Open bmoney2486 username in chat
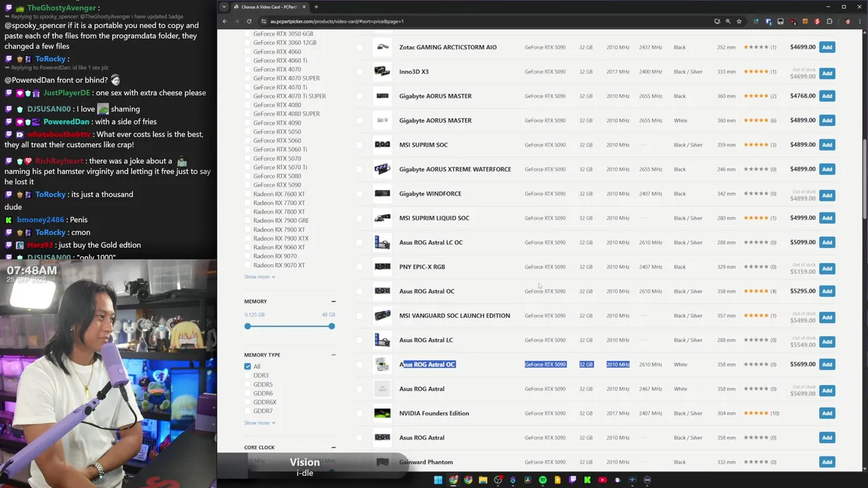This screenshot has height=488, width=868. point(40,220)
